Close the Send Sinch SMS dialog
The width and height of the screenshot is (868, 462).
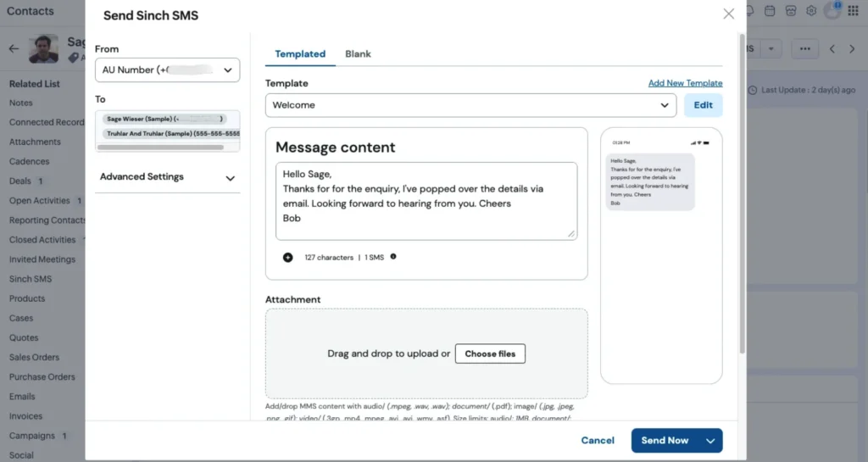click(x=728, y=14)
